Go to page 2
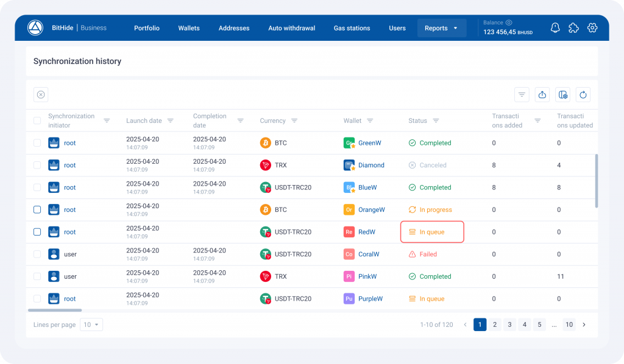This screenshot has width=624, height=364. [495, 324]
